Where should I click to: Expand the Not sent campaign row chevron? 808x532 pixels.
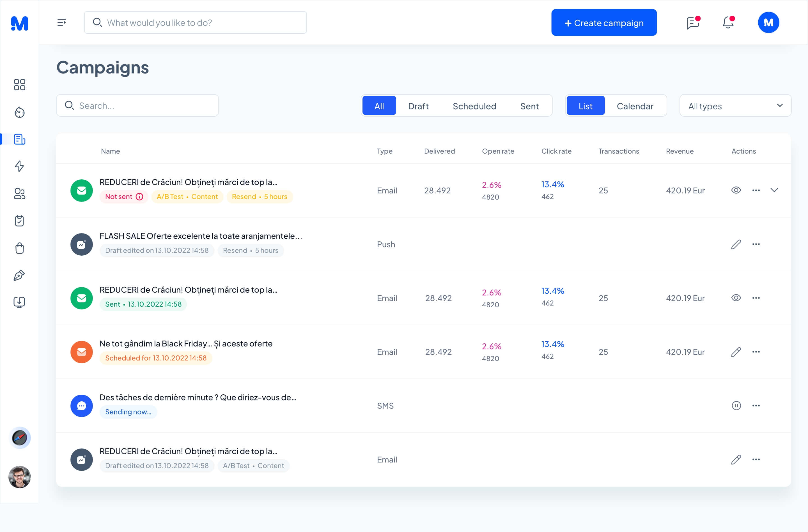(774, 190)
